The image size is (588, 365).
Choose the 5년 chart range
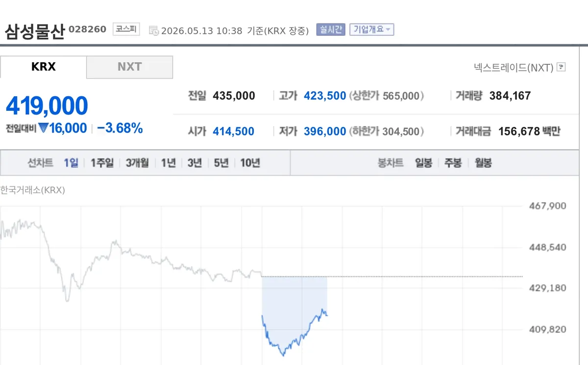coord(221,163)
